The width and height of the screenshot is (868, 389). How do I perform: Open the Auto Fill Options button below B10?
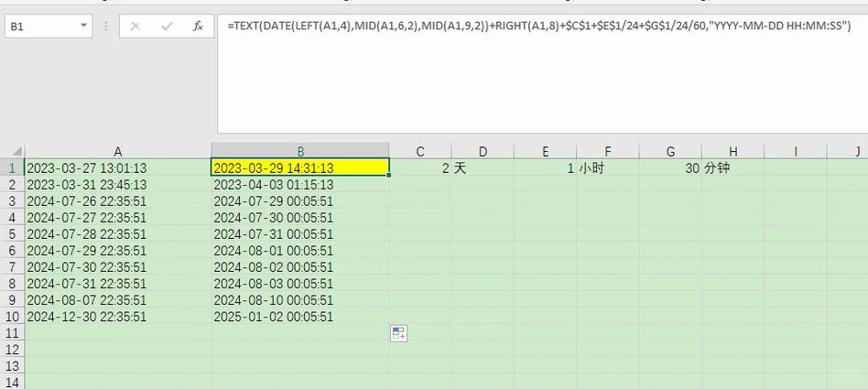pos(398,334)
